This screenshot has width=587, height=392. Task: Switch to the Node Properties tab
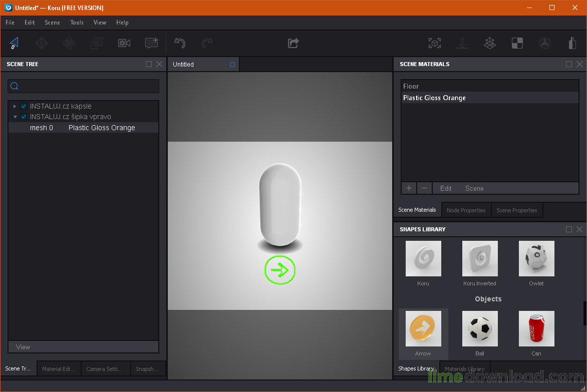point(466,210)
